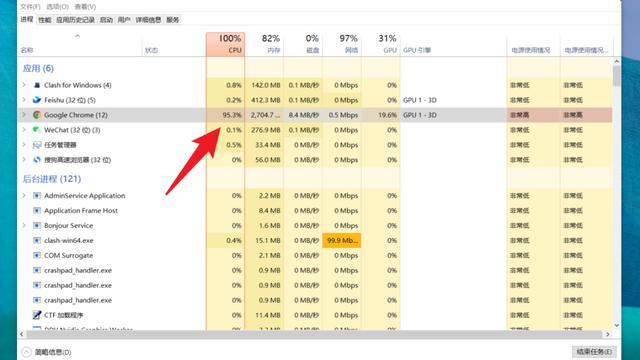The height and width of the screenshot is (360, 640).
Task: Select the Application Frame Host name
Action: tap(81, 211)
